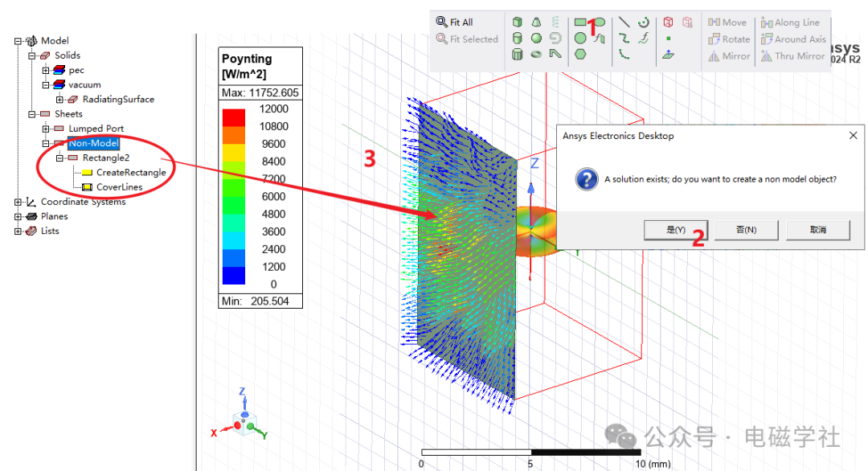The height and width of the screenshot is (471, 868).
Task: Select the Draw three-point arc tool
Action: [x=624, y=54]
